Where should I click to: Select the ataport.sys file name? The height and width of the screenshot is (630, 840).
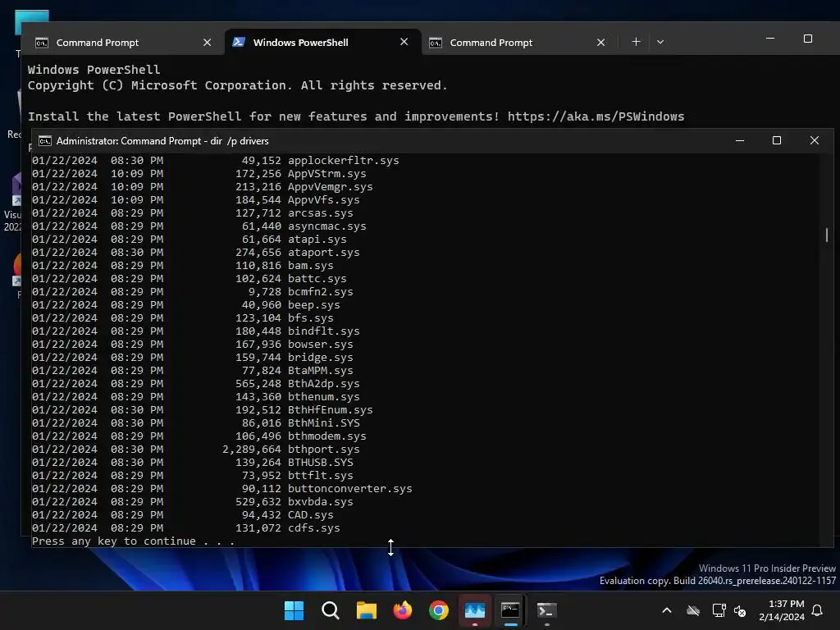pyautogui.click(x=323, y=253)
